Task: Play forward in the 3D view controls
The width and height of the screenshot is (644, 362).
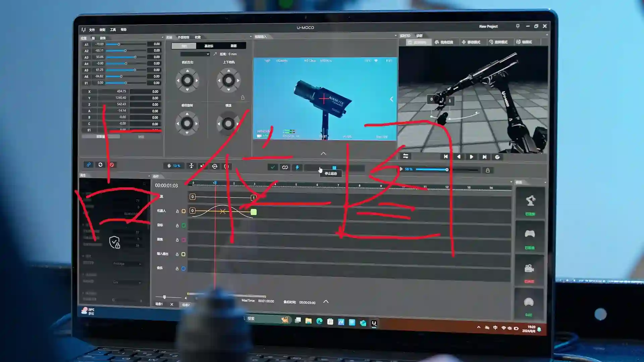Action: [x=471, y=157]
